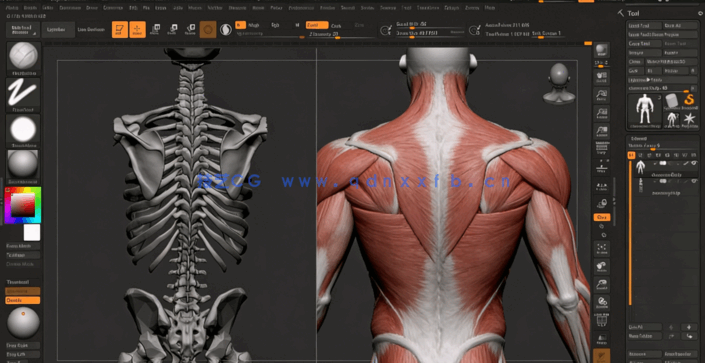Activate the orange Draw mode button with crosshair
Viewport: 705px width, 363px height.
[138, 30]
